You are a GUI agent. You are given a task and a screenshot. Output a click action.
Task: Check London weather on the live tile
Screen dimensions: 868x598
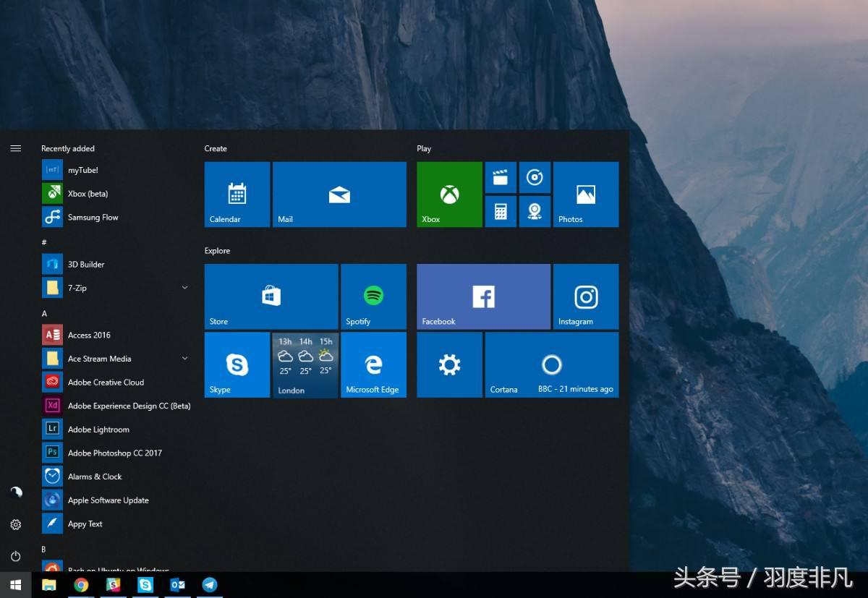tap(304, 364)
